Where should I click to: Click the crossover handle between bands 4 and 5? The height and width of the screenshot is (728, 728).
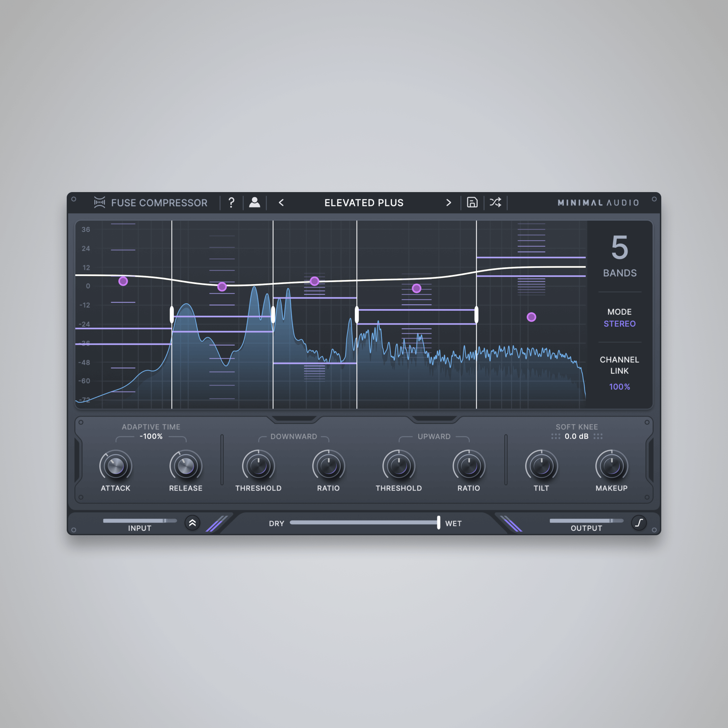[x=476, y=314]
